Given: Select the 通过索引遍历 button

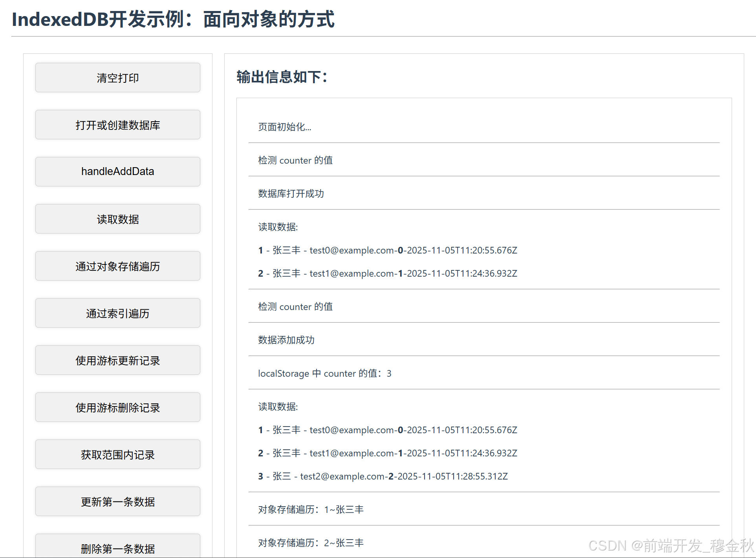Looking at the screenshot, I should click(x=117, y=313).
